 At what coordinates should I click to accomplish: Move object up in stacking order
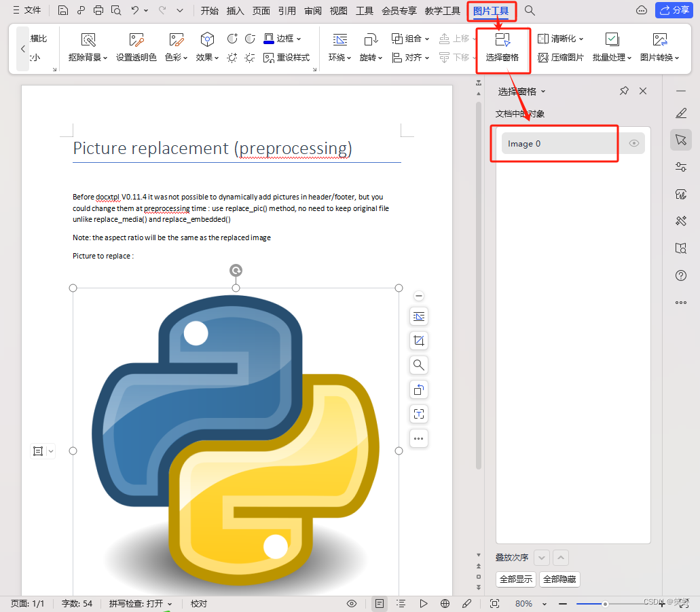(561, 558)
